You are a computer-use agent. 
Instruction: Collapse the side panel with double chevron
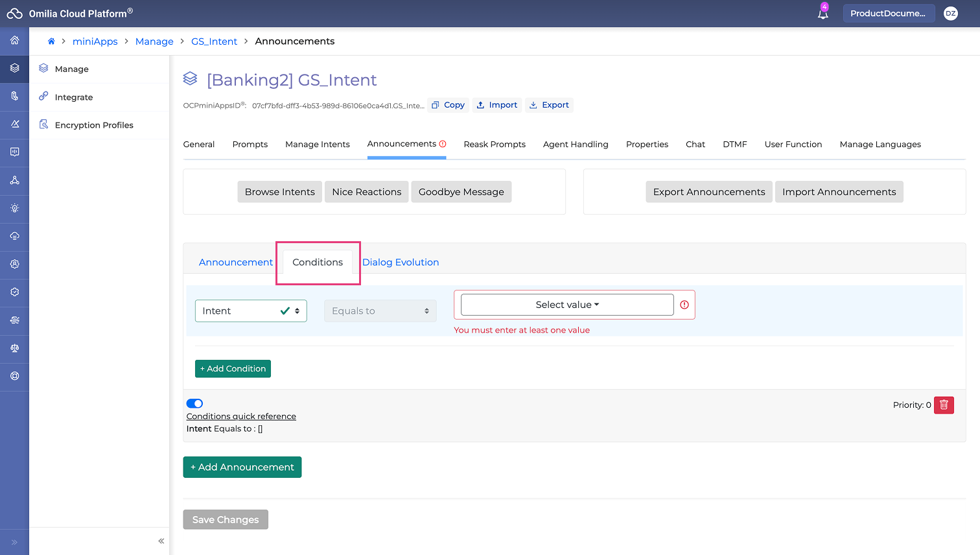click(x=161, y=541)
